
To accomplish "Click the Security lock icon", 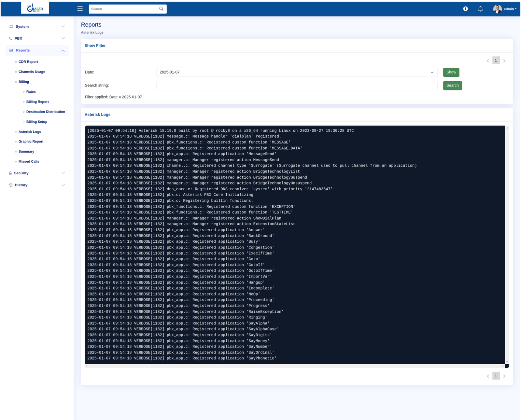I will [x=10, y=173].
